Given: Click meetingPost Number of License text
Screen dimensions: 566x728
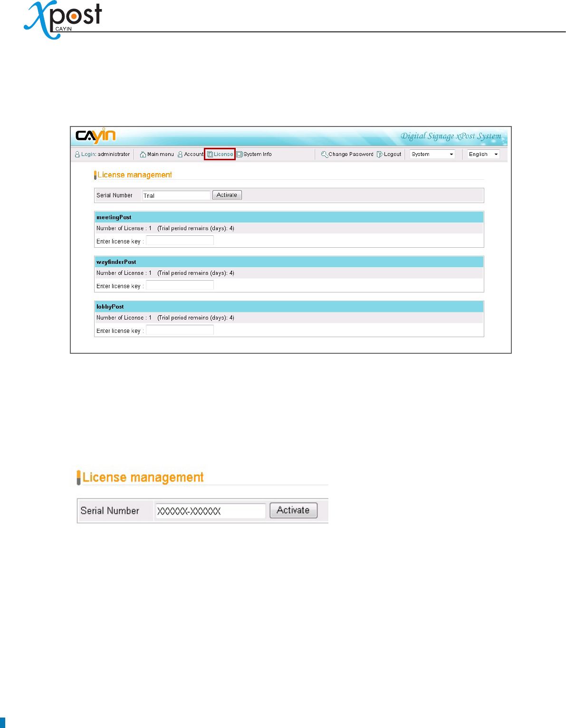Looking at the screenshot, I should click(124, 228).
